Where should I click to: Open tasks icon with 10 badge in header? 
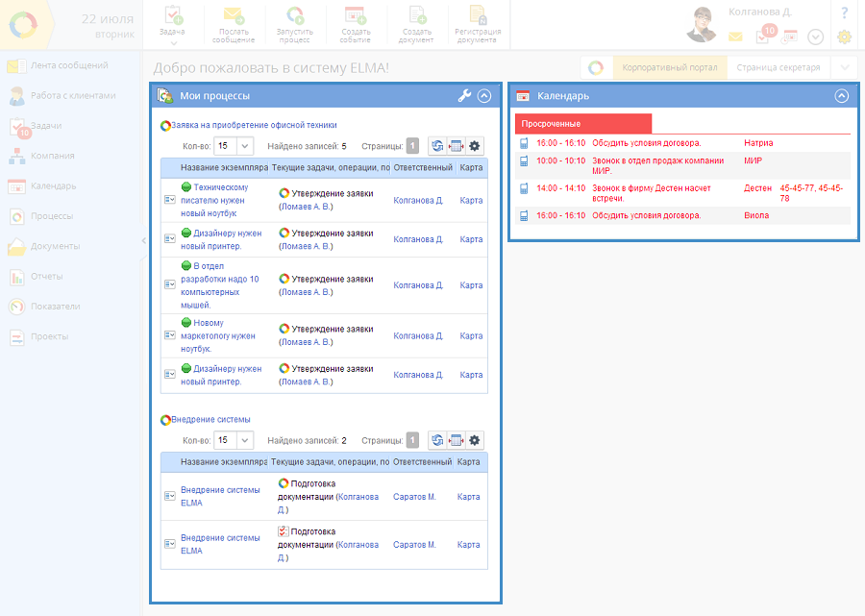(x=763, y=37)
